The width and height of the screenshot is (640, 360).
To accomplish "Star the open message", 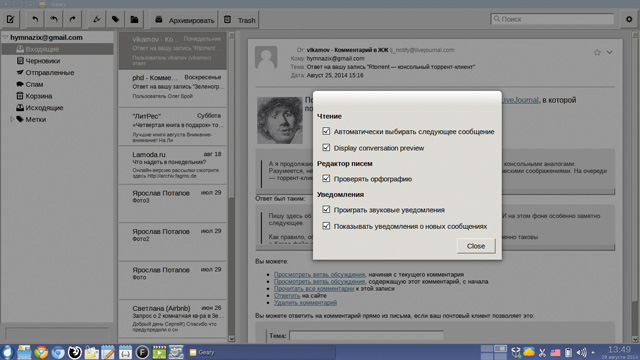I will tap(597, 52).
